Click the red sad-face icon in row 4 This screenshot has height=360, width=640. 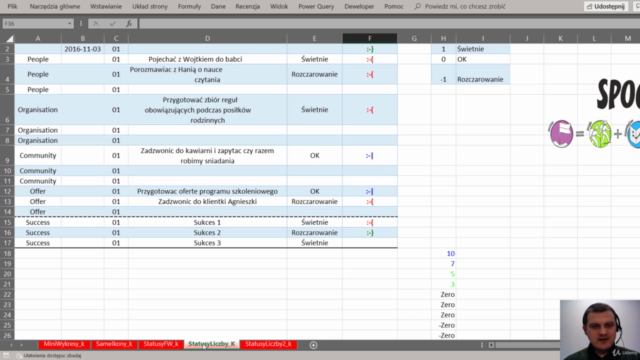[370, 74]
